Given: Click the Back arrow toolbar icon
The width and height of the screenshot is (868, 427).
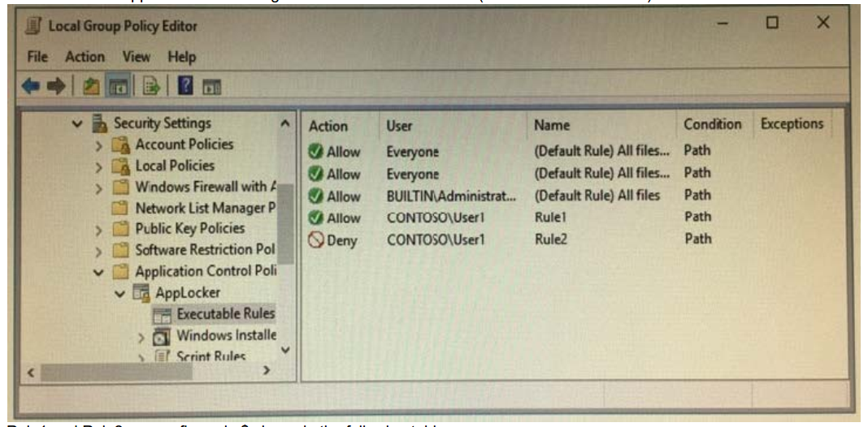Looking at the screenshot, I should [x=30, y=85].
